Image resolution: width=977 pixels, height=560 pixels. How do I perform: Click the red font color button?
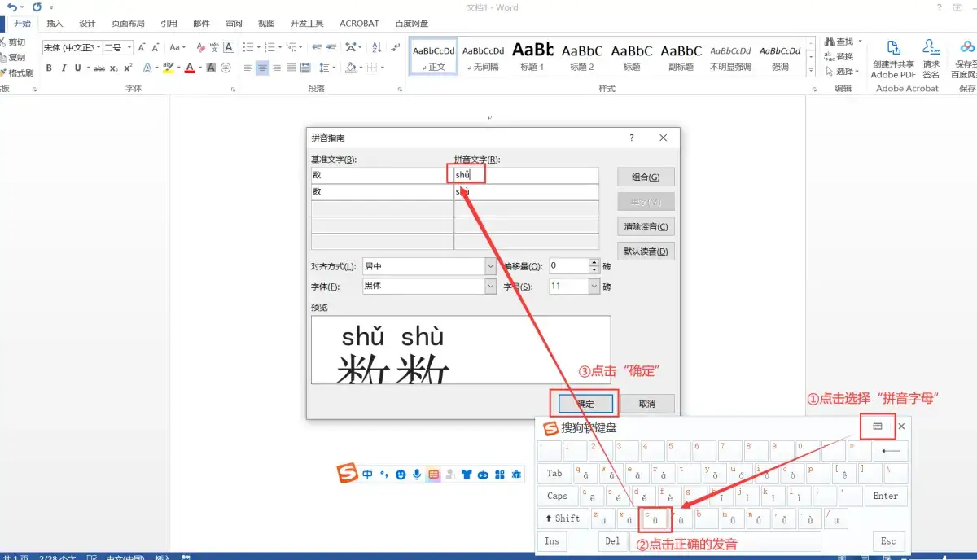[190, 68]
